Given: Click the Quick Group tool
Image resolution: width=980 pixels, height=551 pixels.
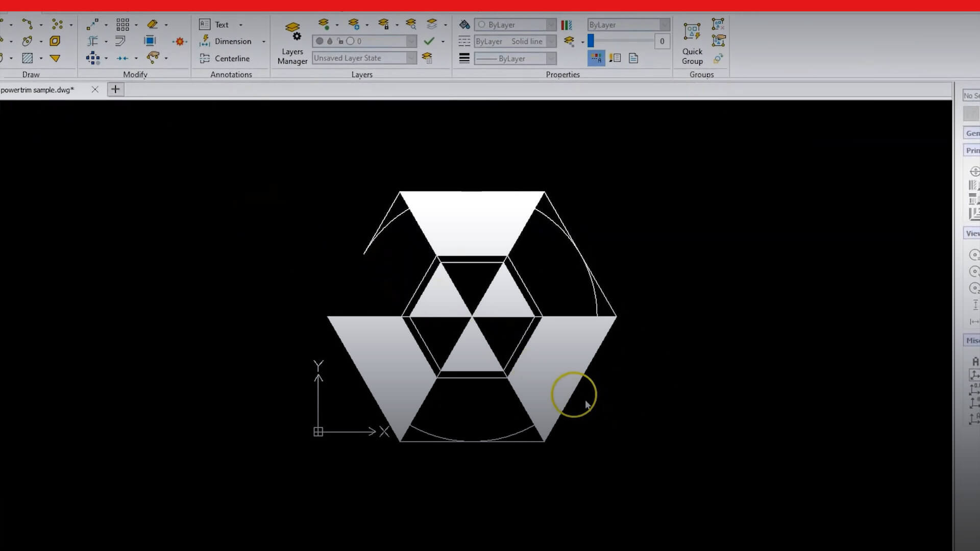Looking at the screenshot, I should coord(692,43).
